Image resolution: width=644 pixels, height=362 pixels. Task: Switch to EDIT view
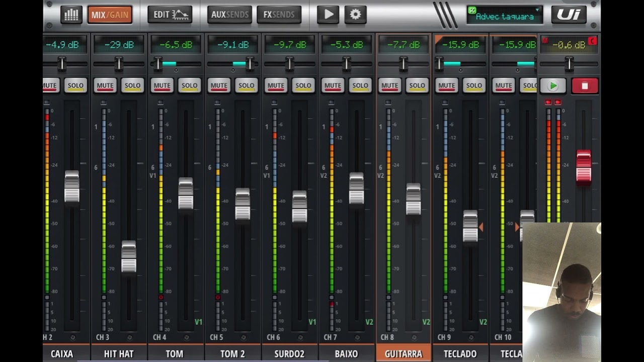click(170, 15)
